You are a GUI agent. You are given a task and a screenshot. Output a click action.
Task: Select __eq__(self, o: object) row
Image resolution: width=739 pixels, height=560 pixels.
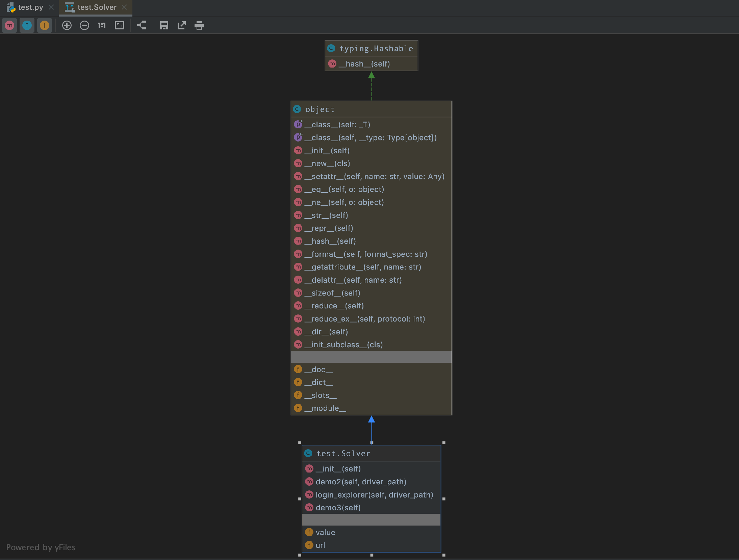point(371,189)
